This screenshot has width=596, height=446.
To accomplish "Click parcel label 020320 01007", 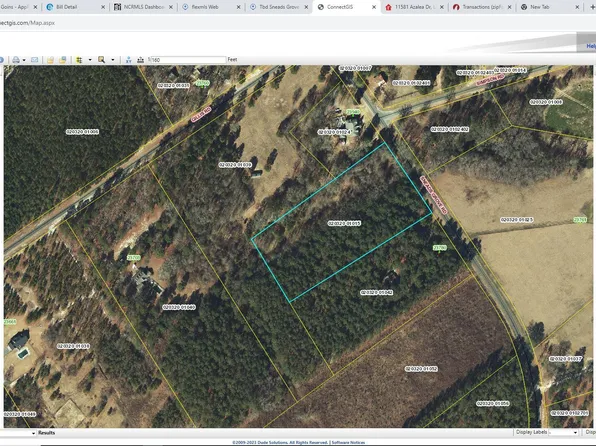I will (x=355, y=68).
